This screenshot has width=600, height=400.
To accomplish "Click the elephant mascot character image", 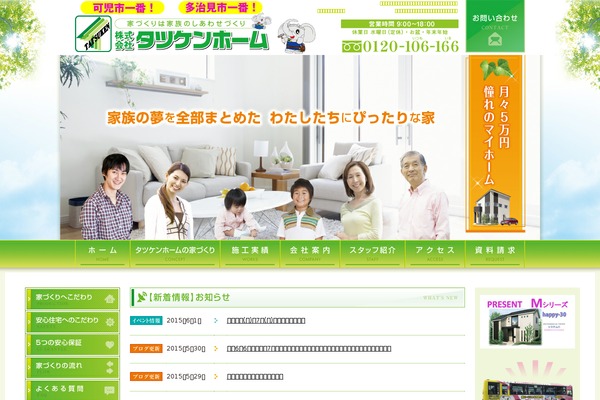I will click(297, 37).
